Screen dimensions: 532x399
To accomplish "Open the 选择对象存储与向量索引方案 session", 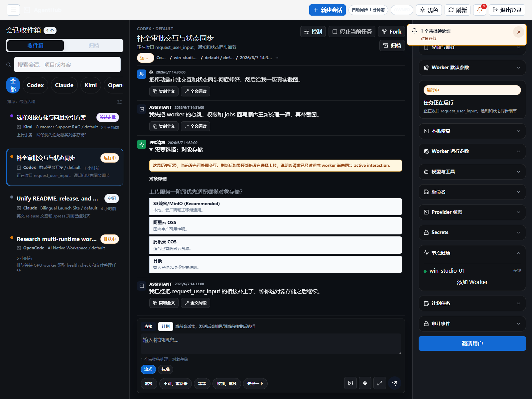I will 65,126.
